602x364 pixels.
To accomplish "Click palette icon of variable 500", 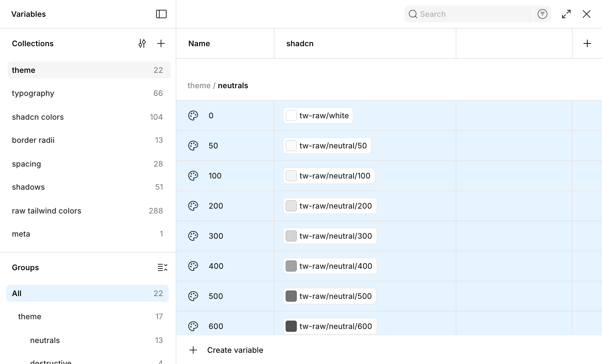I will click(193, 296).
